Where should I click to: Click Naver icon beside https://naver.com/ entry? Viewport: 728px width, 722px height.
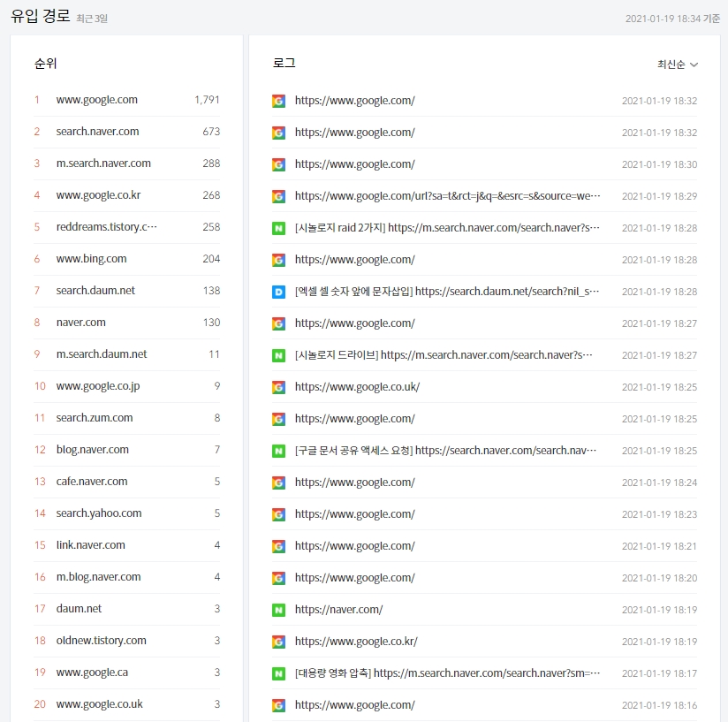tap(278, 610)
